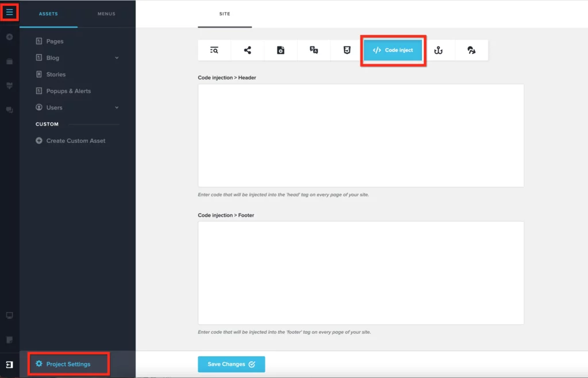This screenshot has height=378, width=588.
Task: Open Project Settings
Action: (68, 364)
